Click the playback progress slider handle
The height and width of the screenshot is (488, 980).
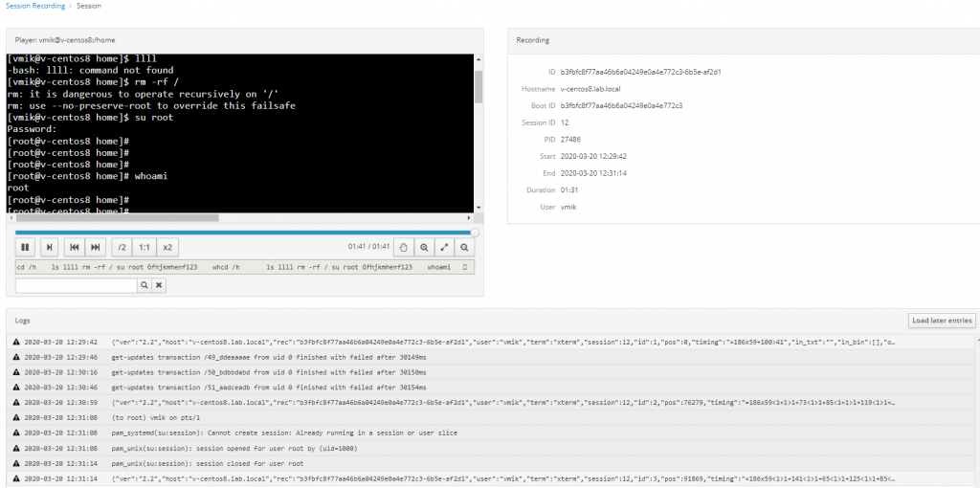tap(475, 233)
